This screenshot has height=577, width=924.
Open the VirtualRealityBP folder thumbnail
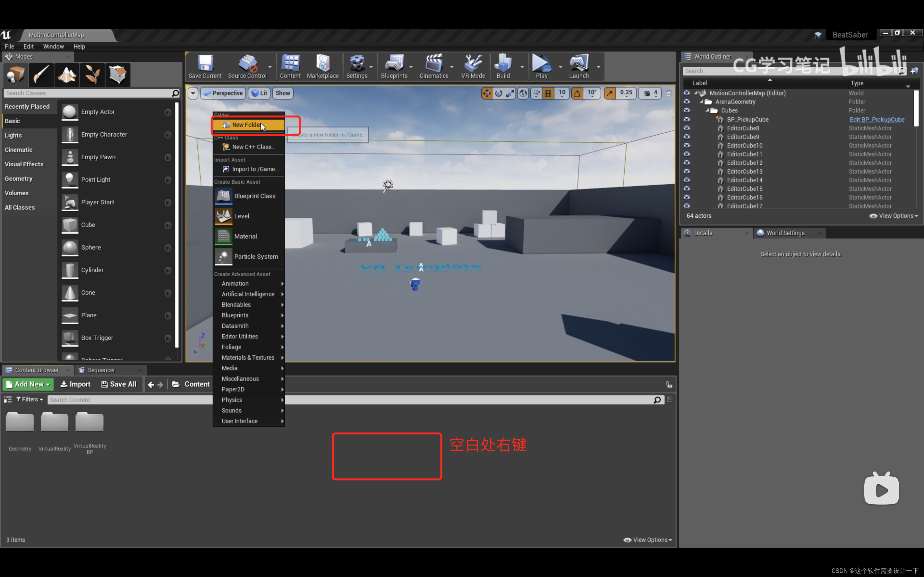[x=89, y=422]
